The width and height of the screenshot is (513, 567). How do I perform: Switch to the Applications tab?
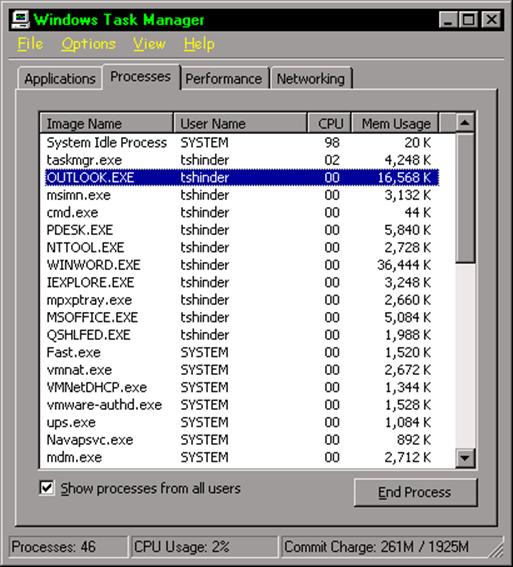[60, 78]
